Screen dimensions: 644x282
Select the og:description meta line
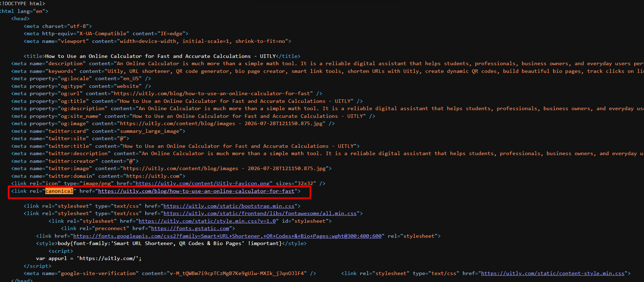tap(328, 108)
